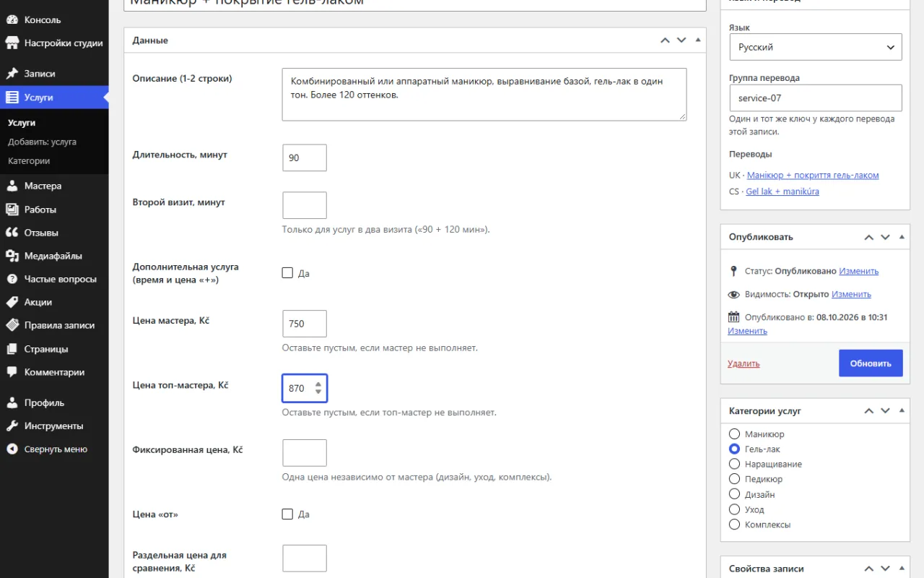This screenshot has height=578, width=924.
Task: Select the Маникюр category radio button
Action: click(734, 434)
